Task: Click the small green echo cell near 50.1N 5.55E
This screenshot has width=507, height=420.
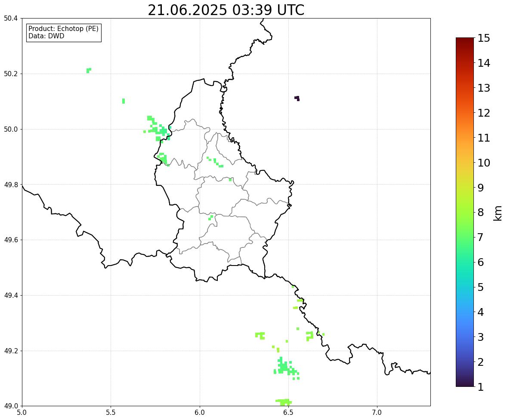Action: click(x=123, y=101)
